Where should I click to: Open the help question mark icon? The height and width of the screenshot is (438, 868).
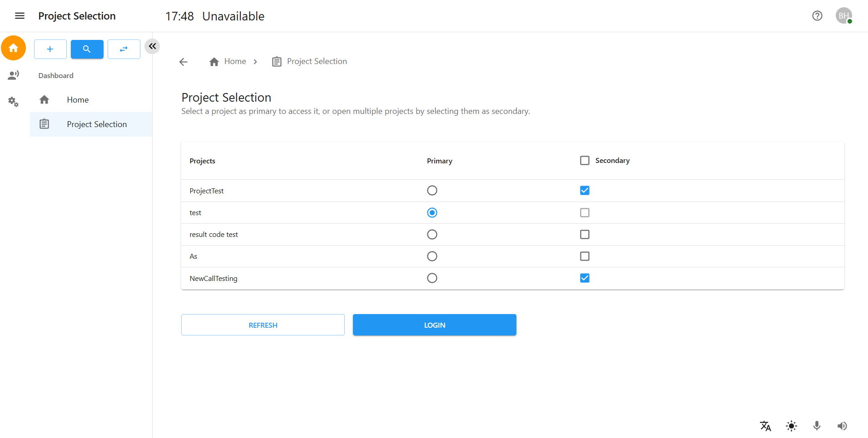[817, 16]
